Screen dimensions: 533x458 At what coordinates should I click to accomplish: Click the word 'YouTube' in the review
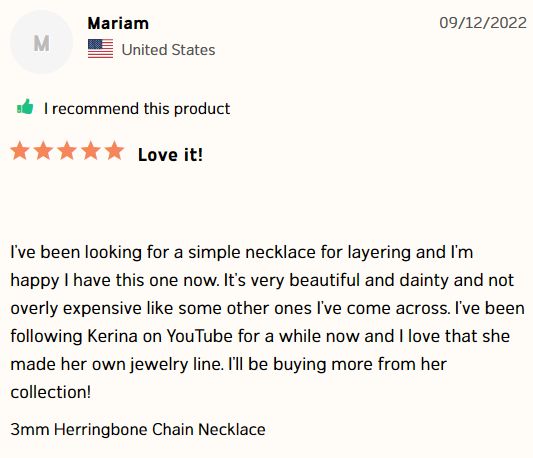(x=200, y=336)
